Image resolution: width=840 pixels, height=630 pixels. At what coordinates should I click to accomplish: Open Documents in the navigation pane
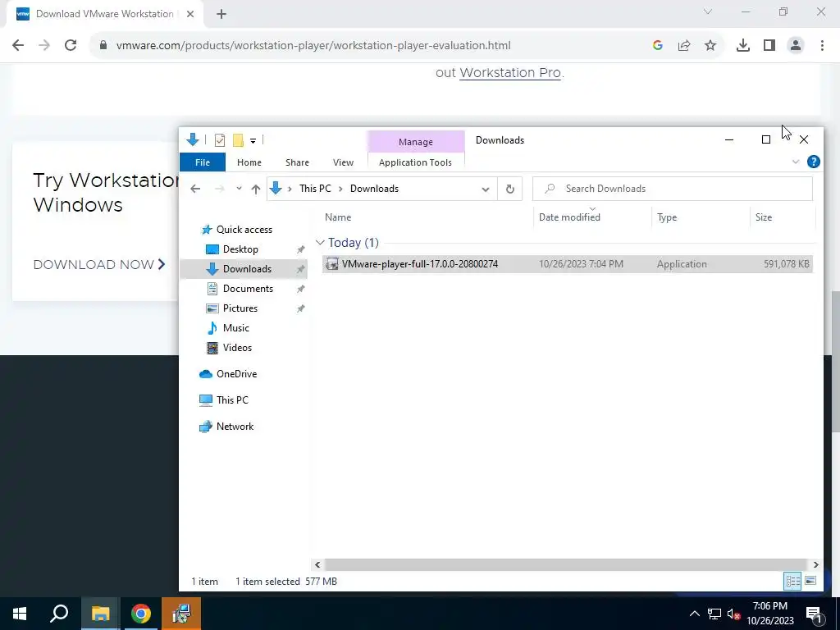tap(248, 289)
